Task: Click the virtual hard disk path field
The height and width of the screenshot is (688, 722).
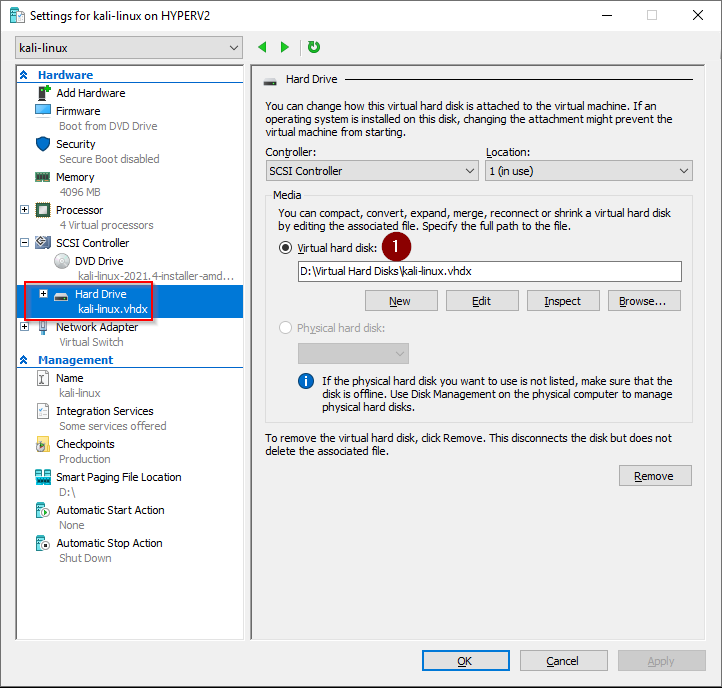Action: pyautogui.click(x=488, y=272)
